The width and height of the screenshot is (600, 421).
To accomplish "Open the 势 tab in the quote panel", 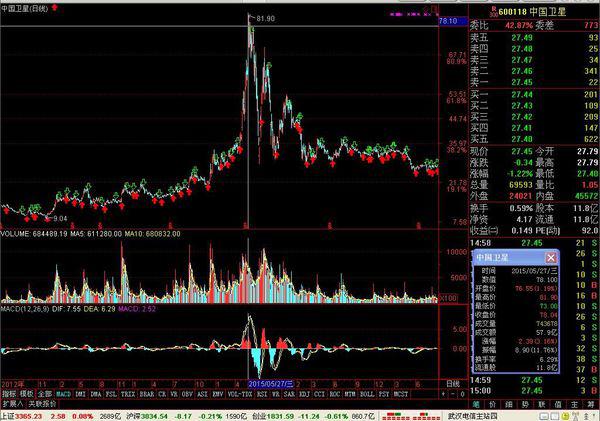I will pyautogui.click(x=525, y=404).
